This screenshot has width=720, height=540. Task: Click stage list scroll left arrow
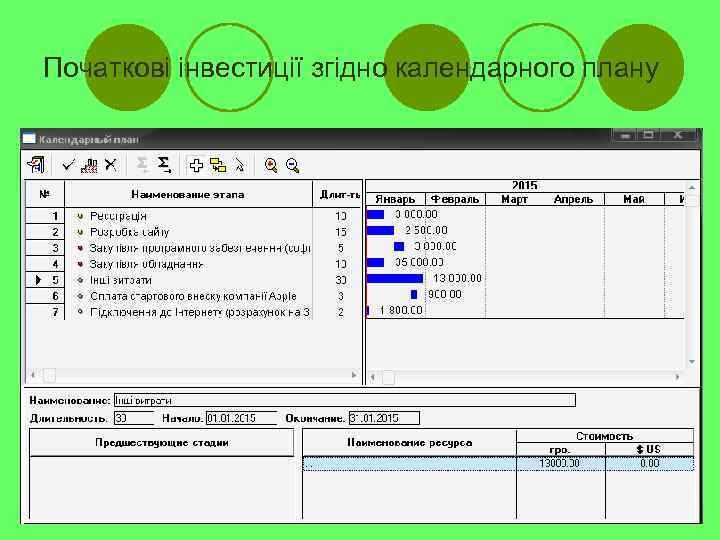click(33, 375)
